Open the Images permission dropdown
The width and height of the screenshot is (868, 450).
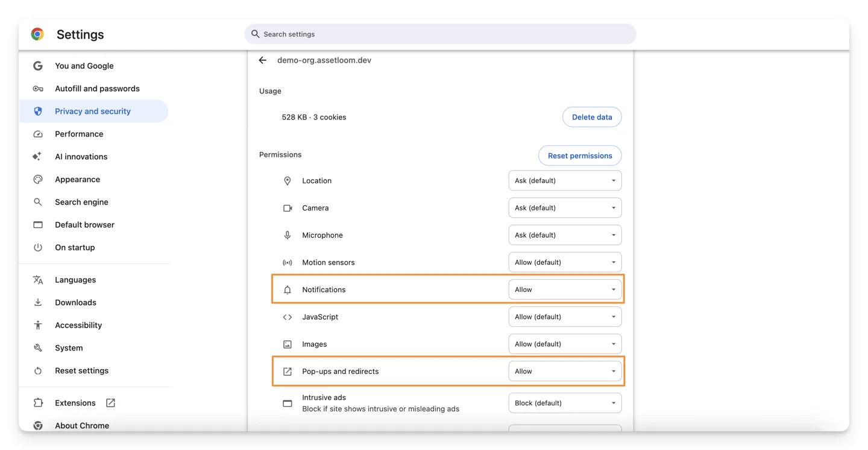pos(565,344)
